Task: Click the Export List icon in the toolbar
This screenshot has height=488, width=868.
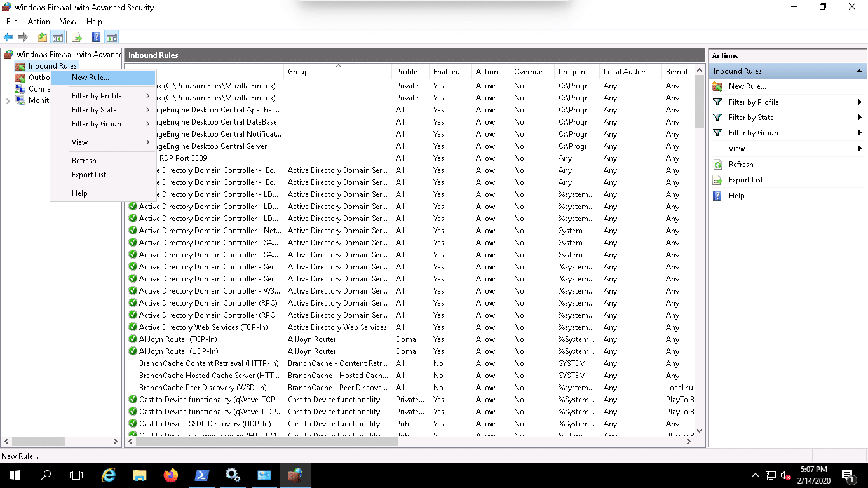Action: (76, 37)
